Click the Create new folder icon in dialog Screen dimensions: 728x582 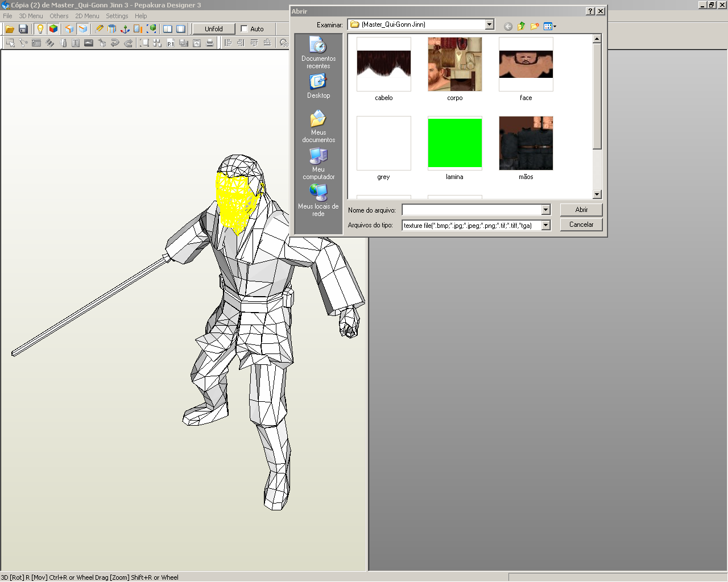tap(534, 26)
